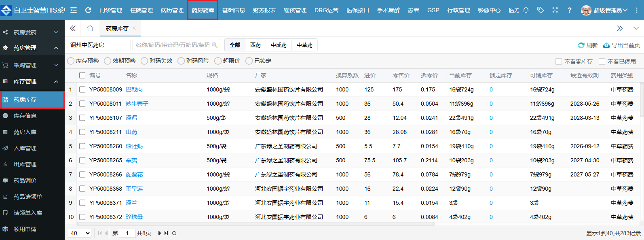Click the tag icon in header
This screenshot has height=240, width=644.
[541, 10]
